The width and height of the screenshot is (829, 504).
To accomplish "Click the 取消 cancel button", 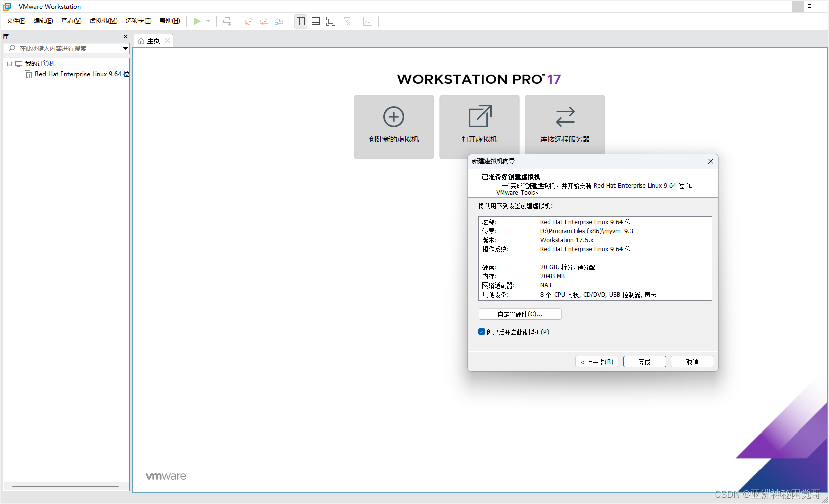I will pyautogui.click(x=693, y=362).
